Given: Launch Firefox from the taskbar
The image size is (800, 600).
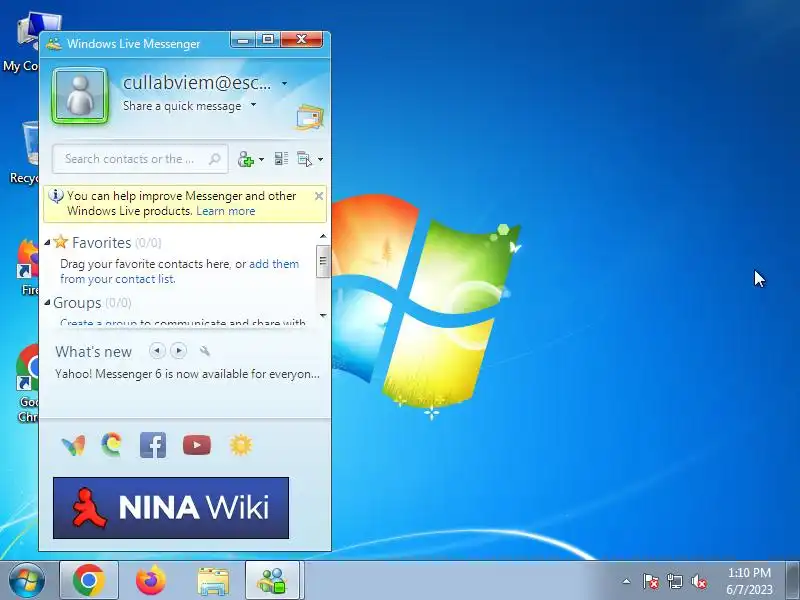Looking at the screenshot, I should pyautogui.click(x=151, y=581).
